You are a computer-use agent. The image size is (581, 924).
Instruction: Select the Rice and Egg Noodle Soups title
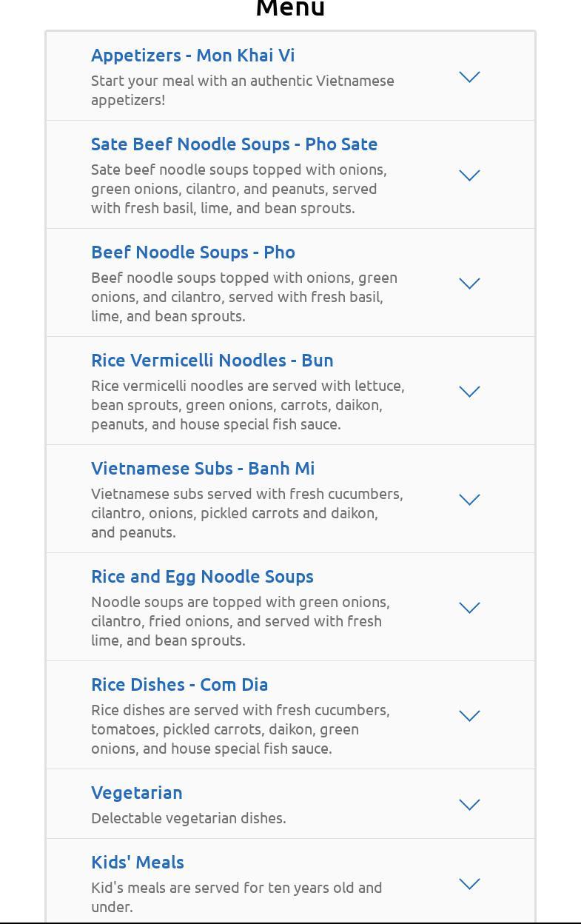click(202, 577)
